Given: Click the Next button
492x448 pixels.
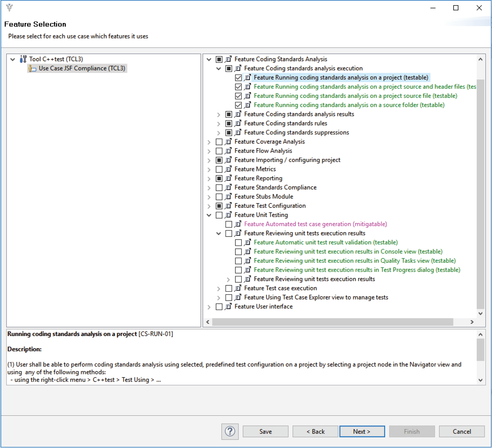Looking at the screenshot, I should coord(362,431).
